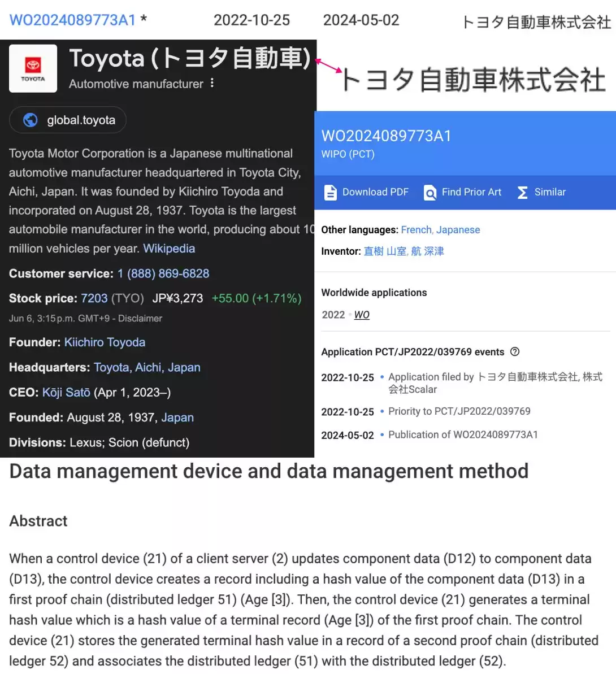Viewport: 616px width, 674px height.
Task: Select the Application filed by event text
Action: coord(495,383)
